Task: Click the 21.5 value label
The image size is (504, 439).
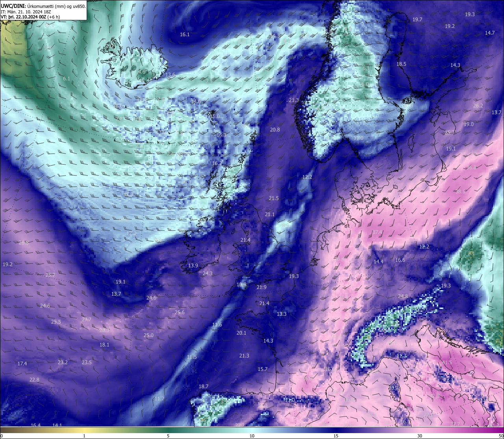Action: tap(274, 198)
